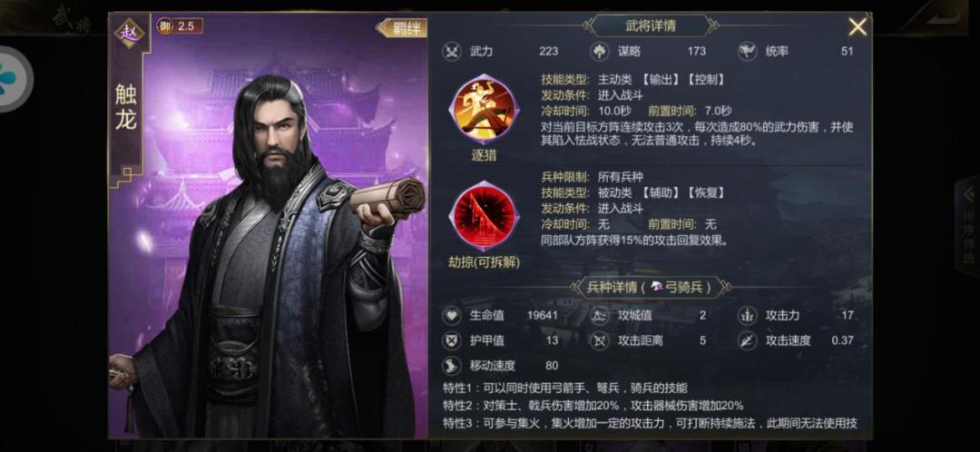The height and width of the screenshot is (452, 980).
Task: Tap the 攻击速度 attack speed icon
Action: (x=748, y=340)
